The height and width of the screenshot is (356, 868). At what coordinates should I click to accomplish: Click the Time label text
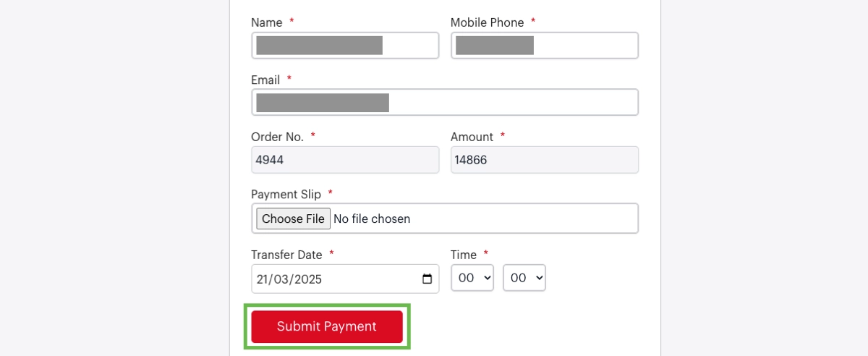coord(464,255)
